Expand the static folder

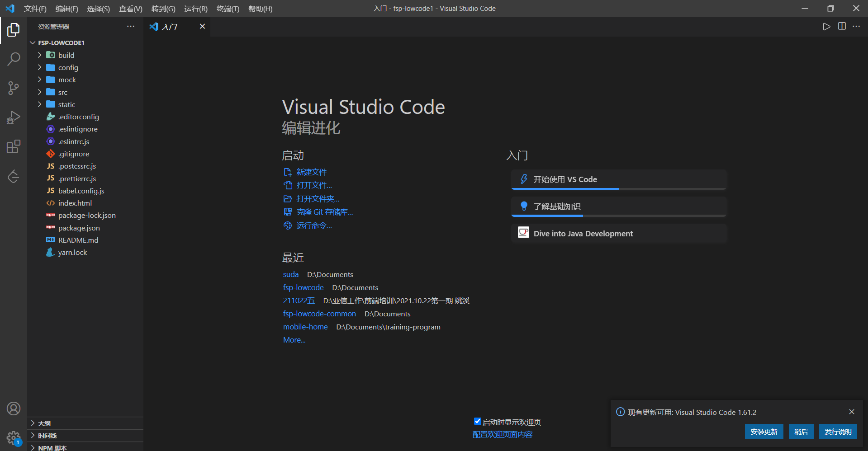(x=39, y=104)
